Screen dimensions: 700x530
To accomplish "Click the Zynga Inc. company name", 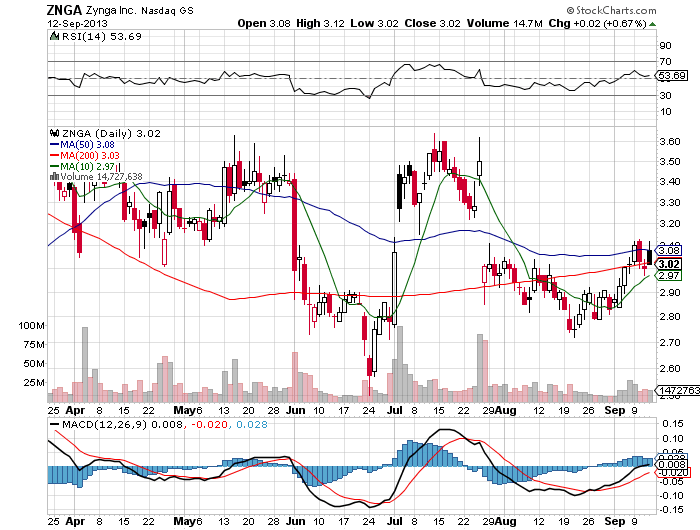I will (x=110, y=10).
